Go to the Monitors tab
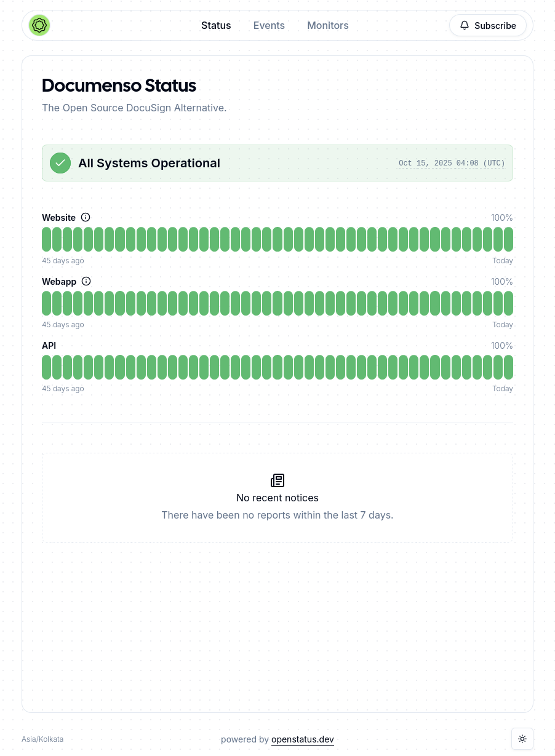 pos(328,25)
